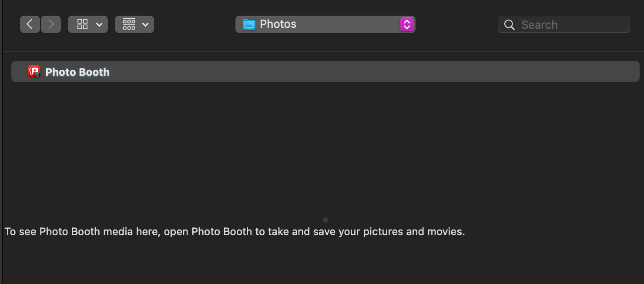Viewport: 644px width, 284px height.
Task: Click the small gray dot indicator
Action: [x=325, y=220]
